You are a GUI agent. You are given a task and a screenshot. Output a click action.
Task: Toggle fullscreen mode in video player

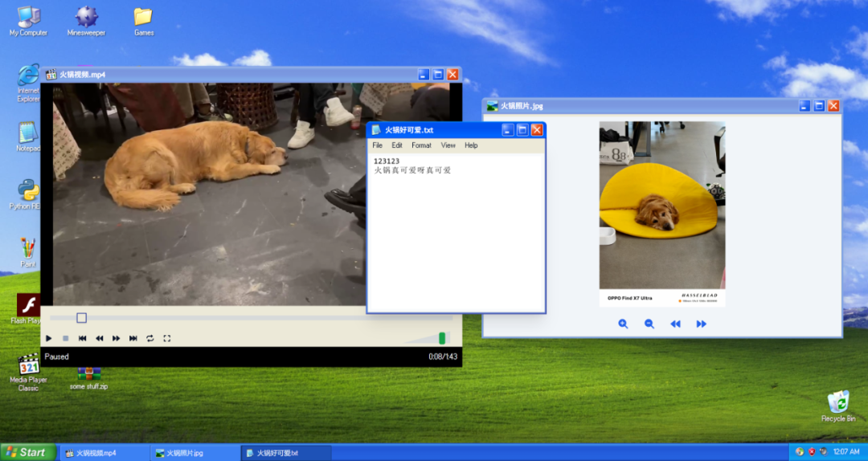166,338
